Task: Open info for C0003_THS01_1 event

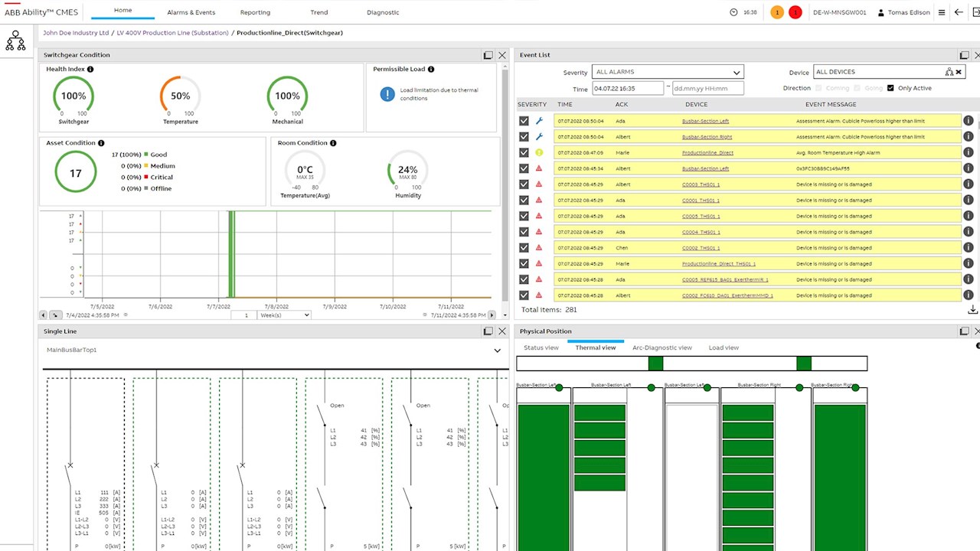Action: click(969, 184)
